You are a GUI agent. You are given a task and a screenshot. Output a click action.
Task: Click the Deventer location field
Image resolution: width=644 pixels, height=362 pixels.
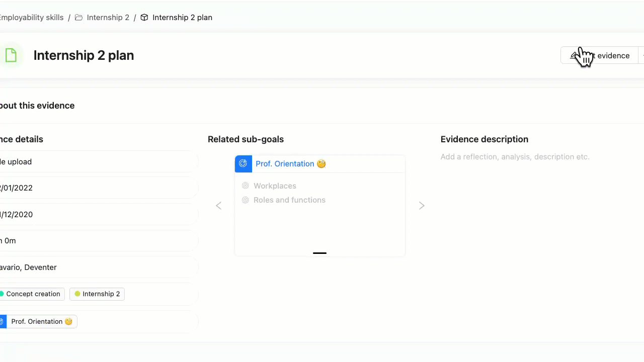(x=98, y=267)
